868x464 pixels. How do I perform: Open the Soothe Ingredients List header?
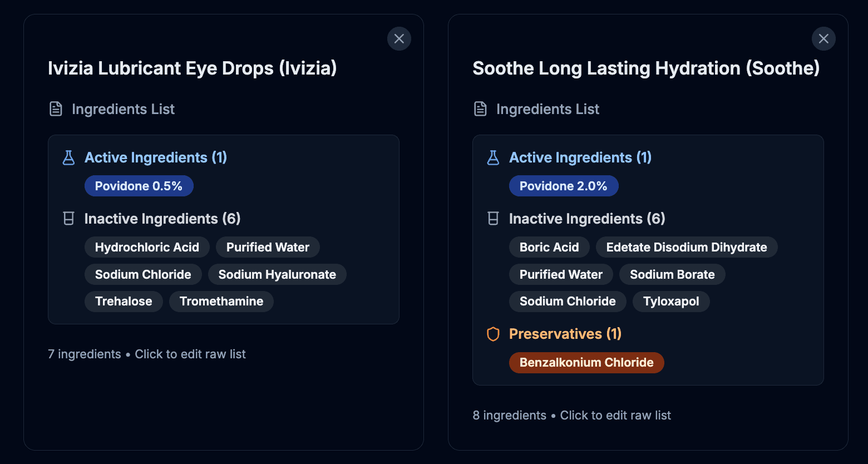pyautogui.click(x=548, y=109)
